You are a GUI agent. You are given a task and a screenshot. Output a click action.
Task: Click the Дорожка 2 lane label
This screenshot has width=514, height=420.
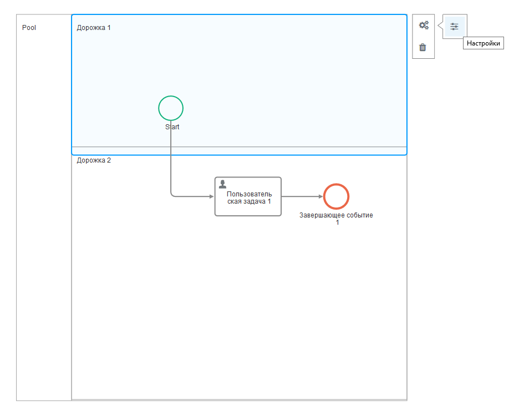tap(94, 160)
